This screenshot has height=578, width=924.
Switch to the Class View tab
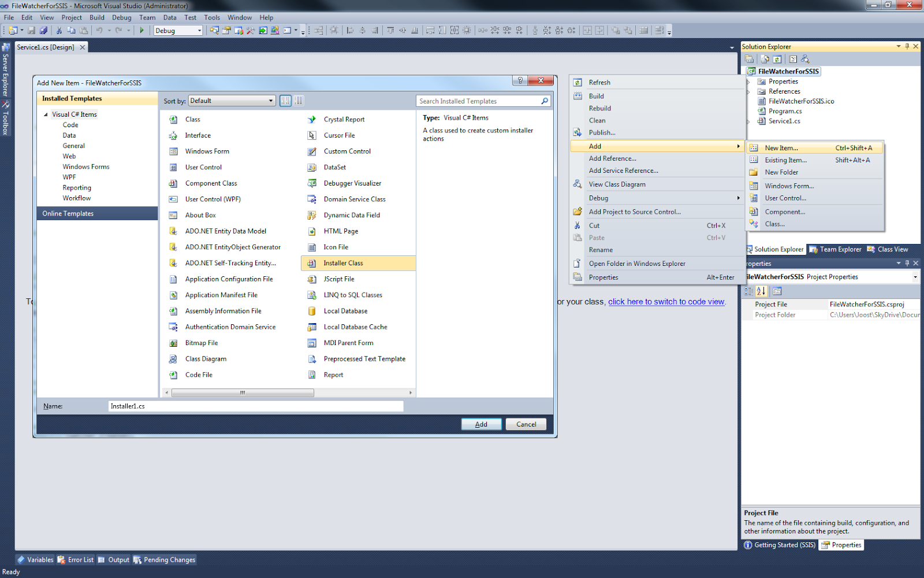pos(888,250)
